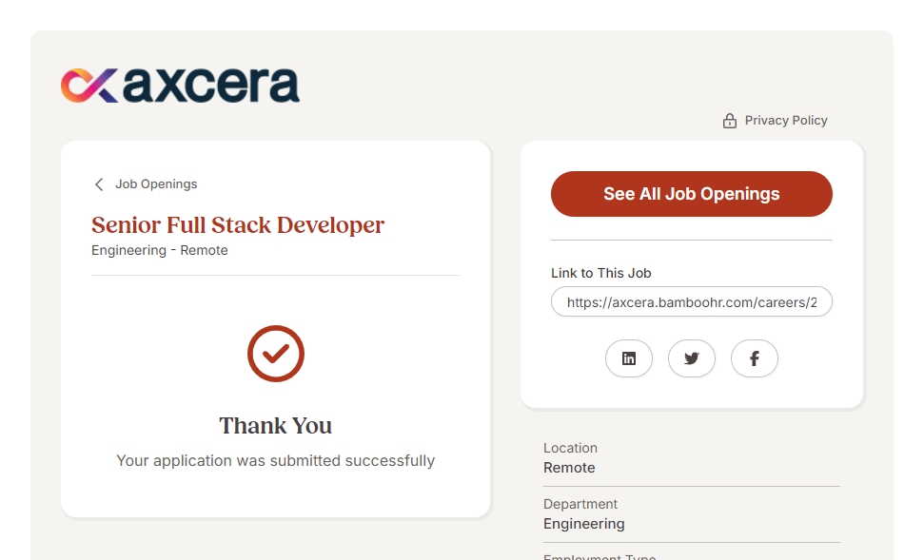Click the application submitted successfully message
The height and width of the screenshot is (560, 924).
pos(275,460)
